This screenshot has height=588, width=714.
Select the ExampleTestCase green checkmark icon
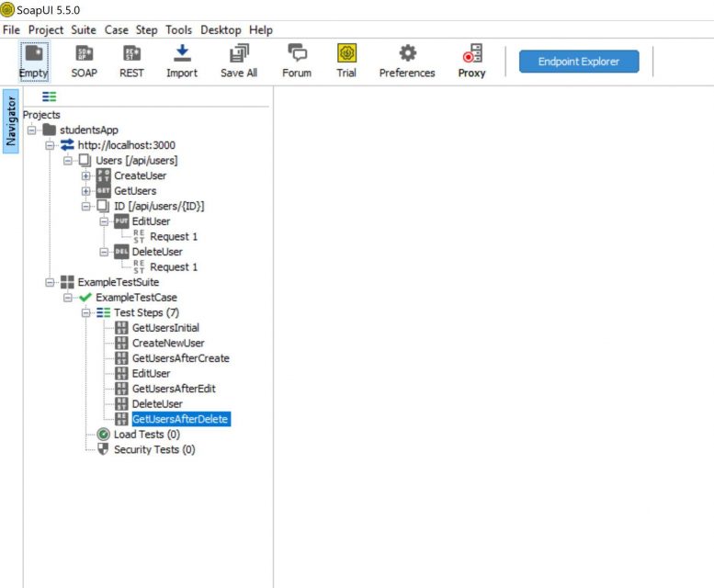(x=85, y=298)
